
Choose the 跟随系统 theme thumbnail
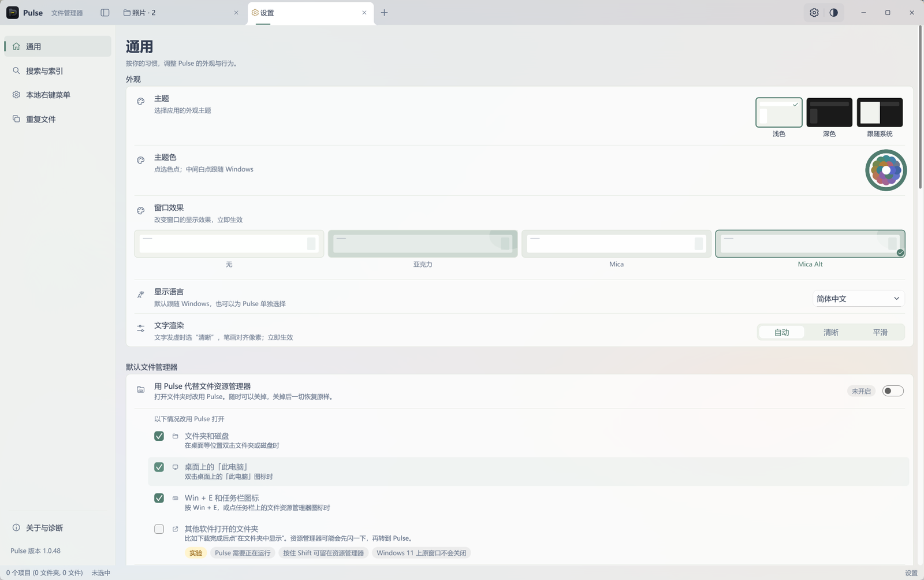pos(880,112)
